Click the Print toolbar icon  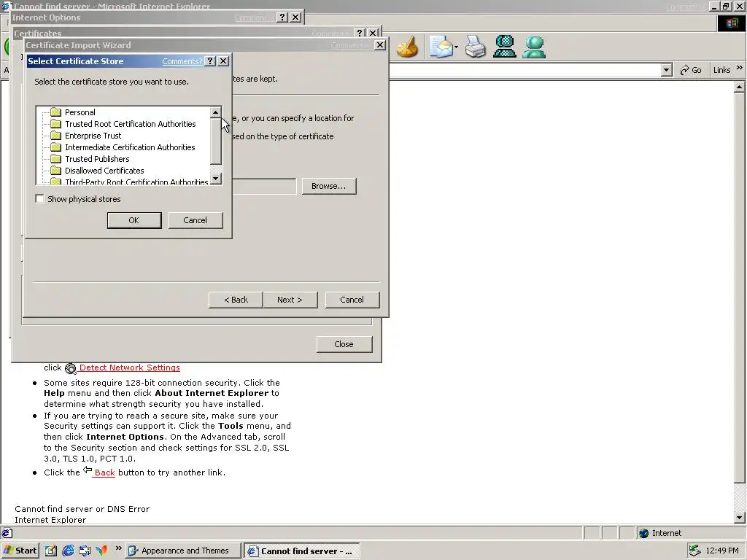point(475,47)
